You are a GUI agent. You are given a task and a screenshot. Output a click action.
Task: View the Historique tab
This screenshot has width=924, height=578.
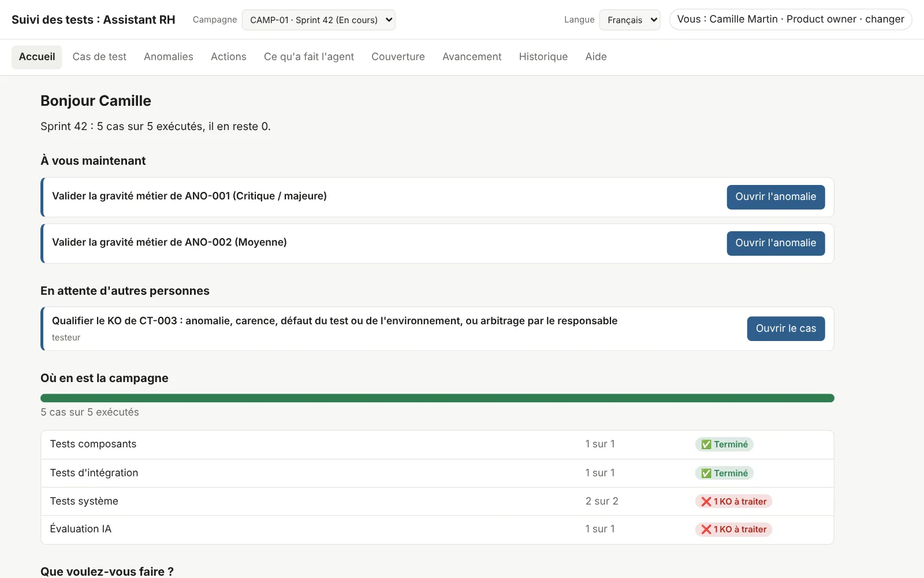pos(543,57)
